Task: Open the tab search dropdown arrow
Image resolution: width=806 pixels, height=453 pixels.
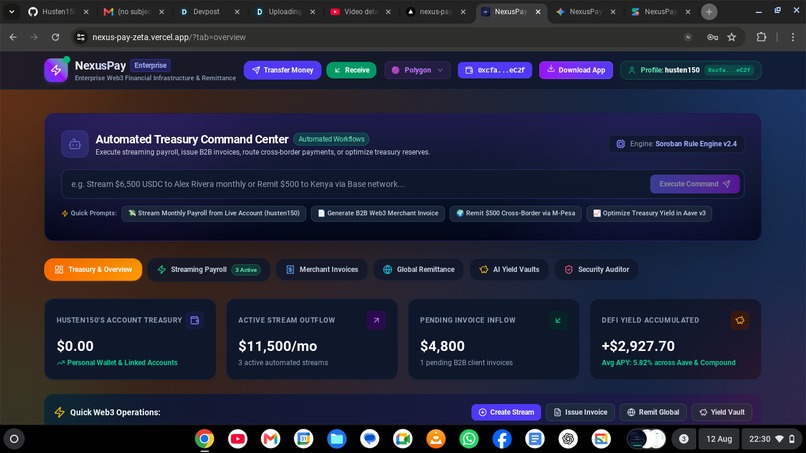Action: coord(11,11)
